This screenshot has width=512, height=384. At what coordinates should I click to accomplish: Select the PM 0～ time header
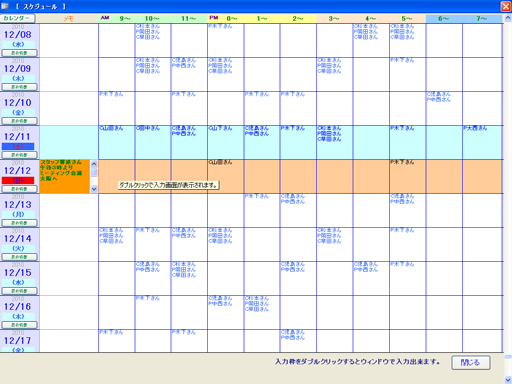[225, 19]
